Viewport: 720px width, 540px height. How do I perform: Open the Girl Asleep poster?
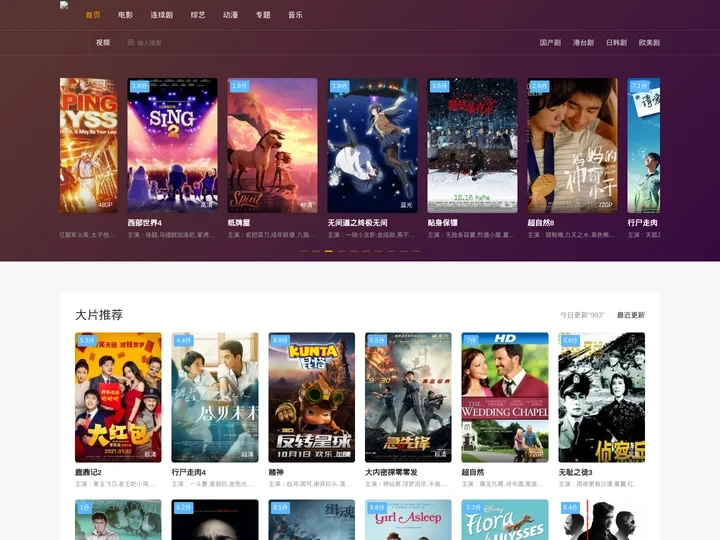(x=408, y=520)
